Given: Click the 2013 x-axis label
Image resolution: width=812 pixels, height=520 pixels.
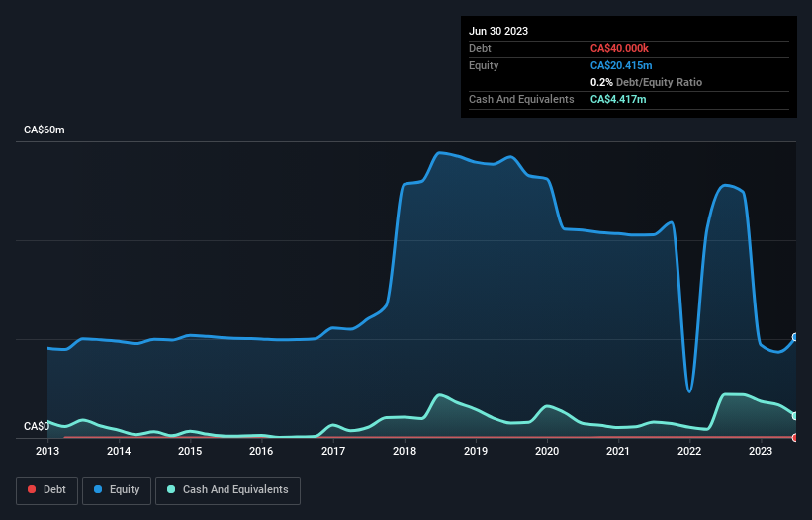Looking at the screenshot, I should (47, 451).
